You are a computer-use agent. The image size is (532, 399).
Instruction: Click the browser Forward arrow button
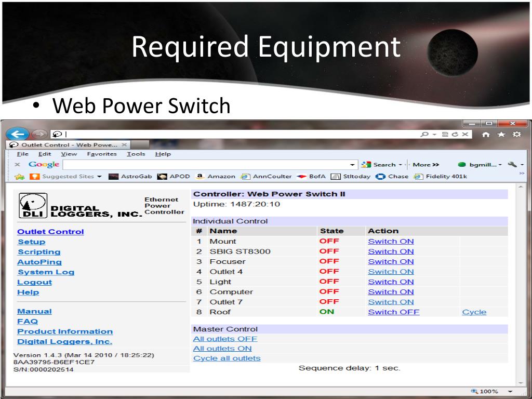click(x=39, y=134)
